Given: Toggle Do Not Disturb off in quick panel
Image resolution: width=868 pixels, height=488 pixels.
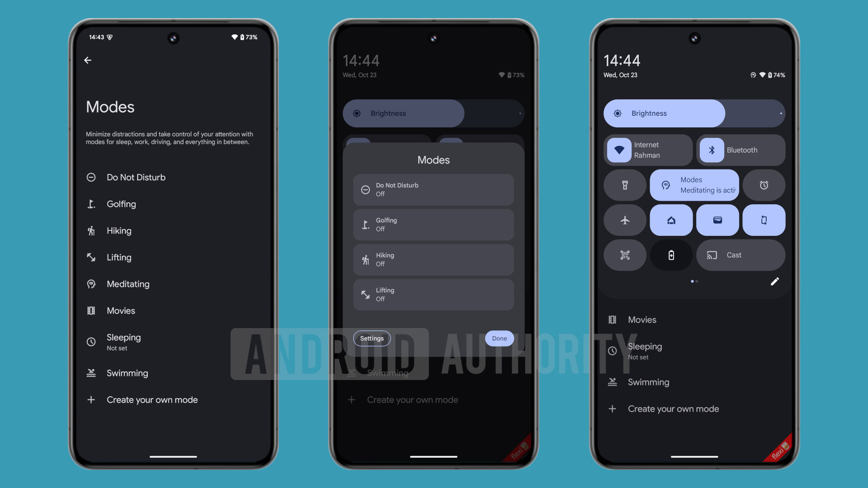Looking at the screenshot, I should 434,189.
